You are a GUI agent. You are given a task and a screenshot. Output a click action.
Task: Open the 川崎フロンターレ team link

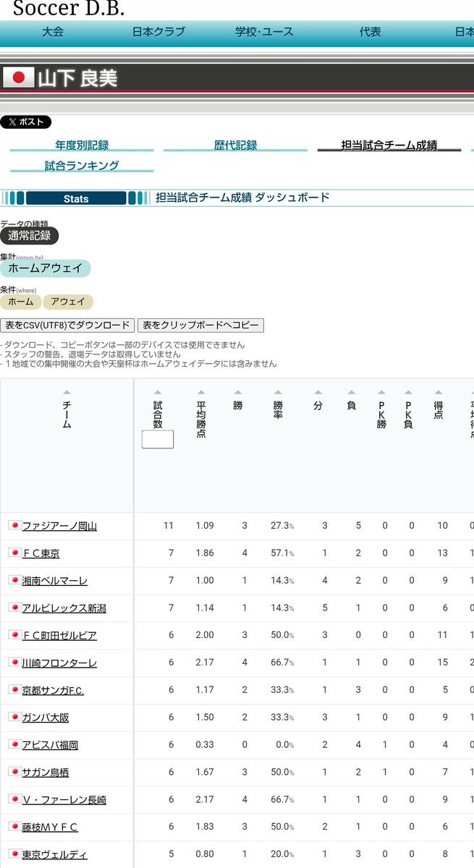pos(59,663)
